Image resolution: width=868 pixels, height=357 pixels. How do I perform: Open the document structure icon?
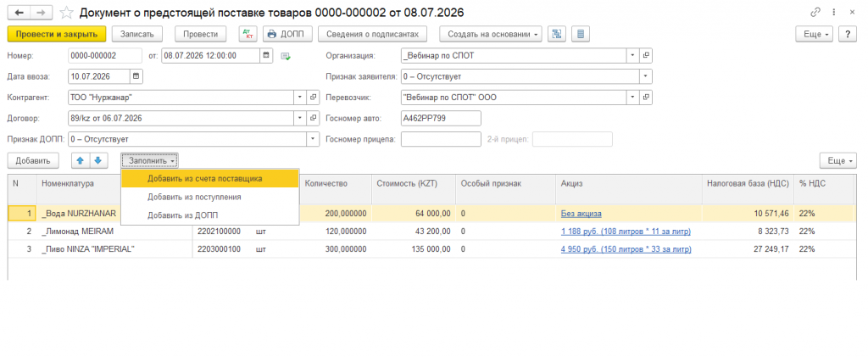[x=557, y=34]
